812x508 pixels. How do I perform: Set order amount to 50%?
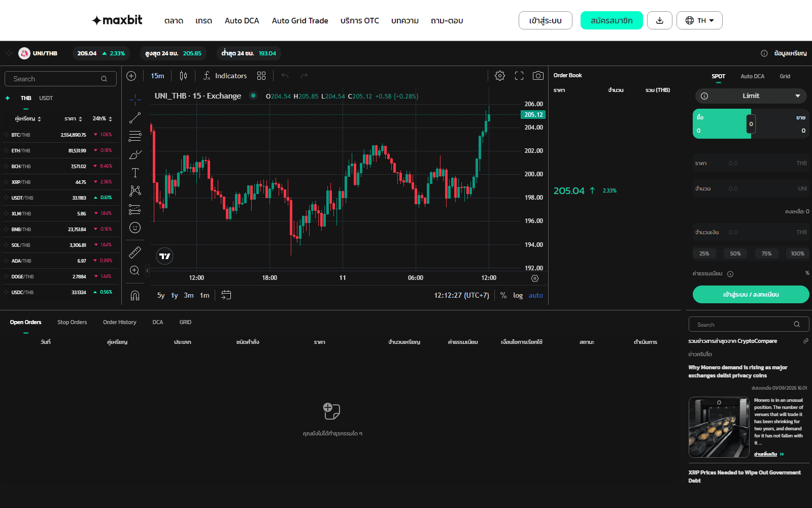(735, 253)
